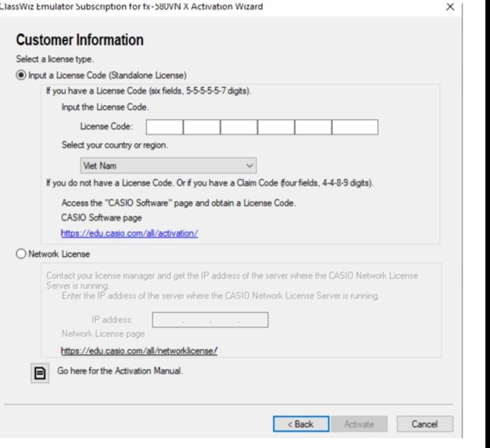The width and height of the screenshot is (490, 448).
Task: Select Input a License Code radio button
Action: (21, 75)
